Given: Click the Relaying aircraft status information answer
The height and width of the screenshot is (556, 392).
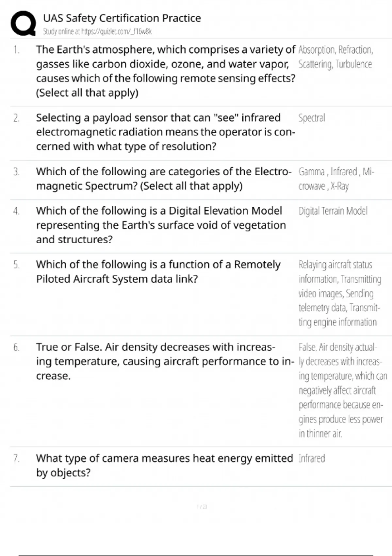Looking at the screenshot, I should point(339,293).
